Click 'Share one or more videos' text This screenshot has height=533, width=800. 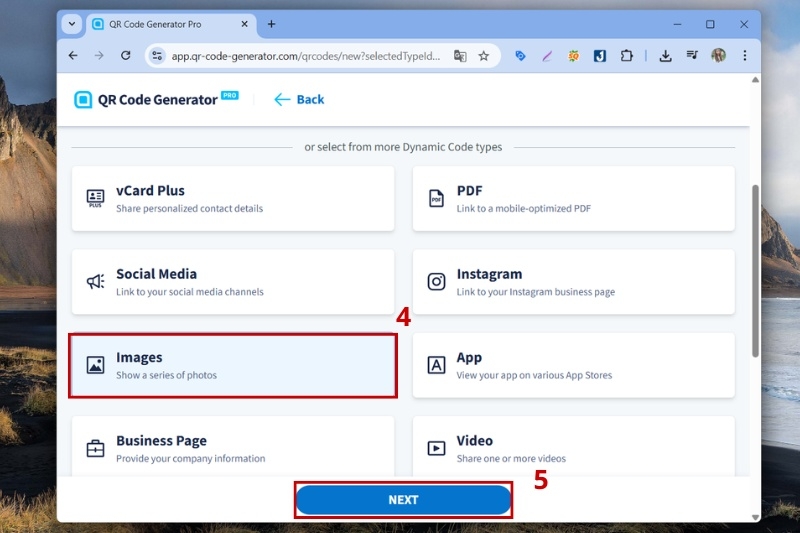coord(511,459)
